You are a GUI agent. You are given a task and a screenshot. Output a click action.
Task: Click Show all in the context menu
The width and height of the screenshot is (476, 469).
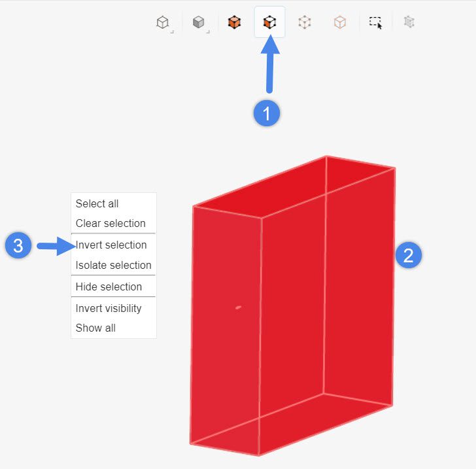pyautogui.click(x=95, y=328)
